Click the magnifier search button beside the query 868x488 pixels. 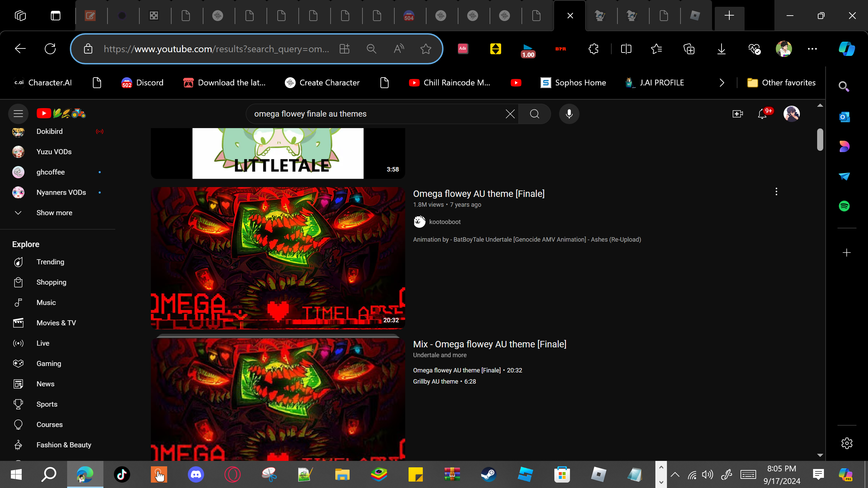[534, 114]
